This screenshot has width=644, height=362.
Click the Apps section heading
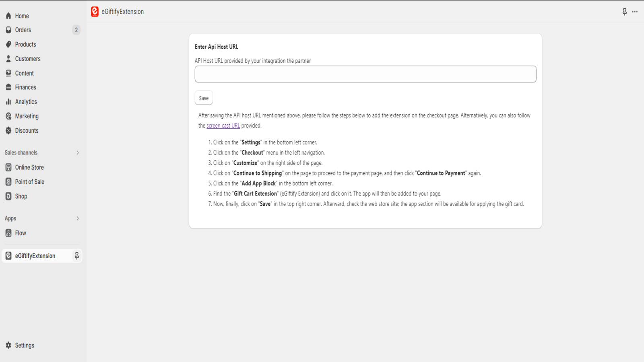click(x=10, y=218)
